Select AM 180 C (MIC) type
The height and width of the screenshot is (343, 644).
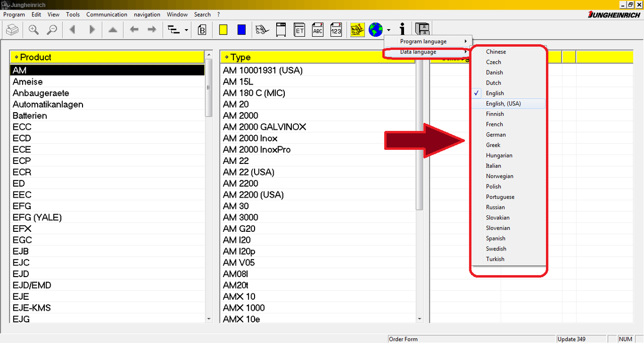coord(318,93)
